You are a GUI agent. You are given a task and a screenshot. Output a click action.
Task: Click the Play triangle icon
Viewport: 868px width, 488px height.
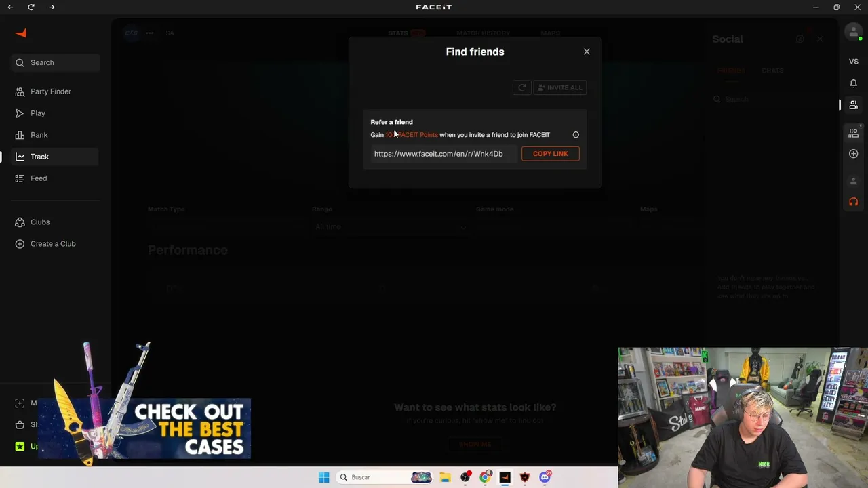click(x=20, y=113)
